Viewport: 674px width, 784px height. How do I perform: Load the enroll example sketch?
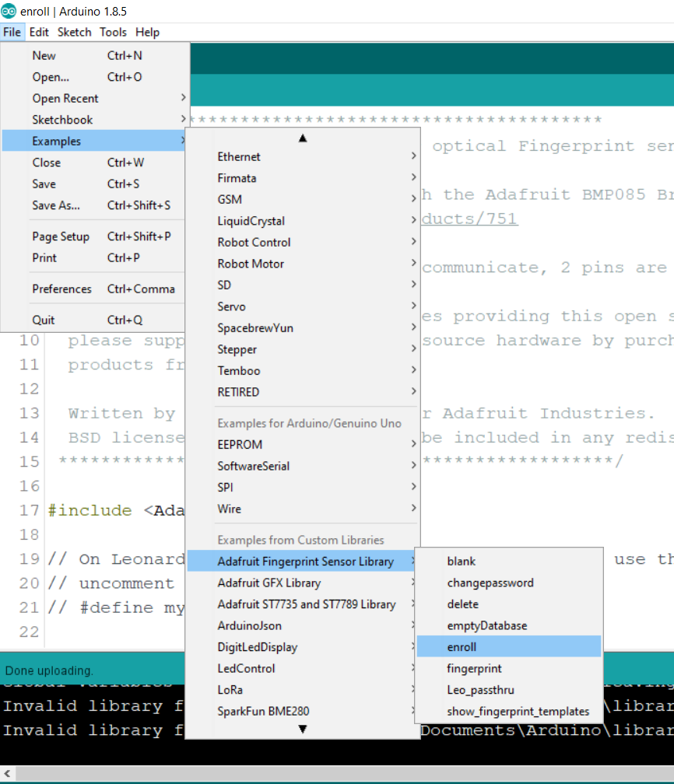(x=509, y=647)
